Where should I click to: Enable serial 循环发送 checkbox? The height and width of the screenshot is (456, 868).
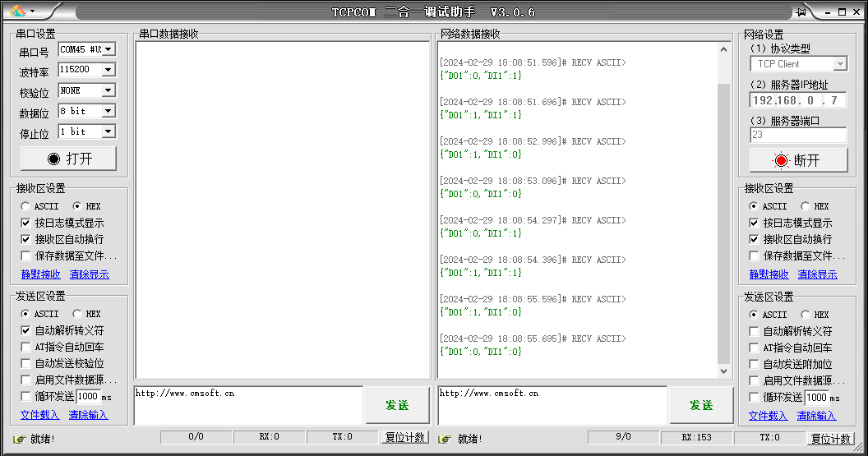(x=25, y=396)
